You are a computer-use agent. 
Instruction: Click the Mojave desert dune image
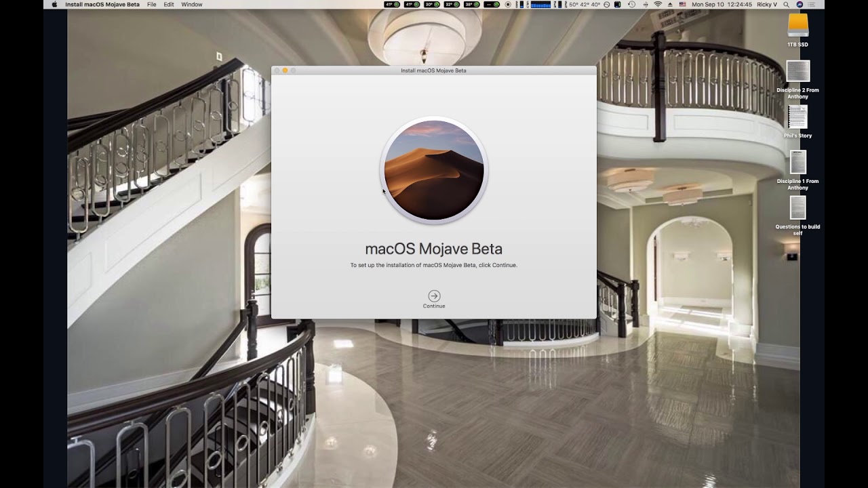pos(434,170)
